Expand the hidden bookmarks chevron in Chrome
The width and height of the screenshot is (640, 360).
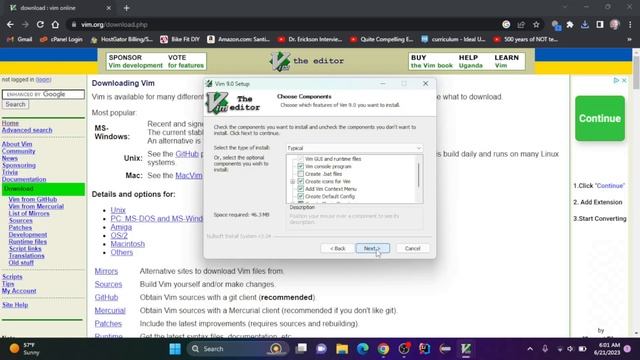tap(629, 39)
